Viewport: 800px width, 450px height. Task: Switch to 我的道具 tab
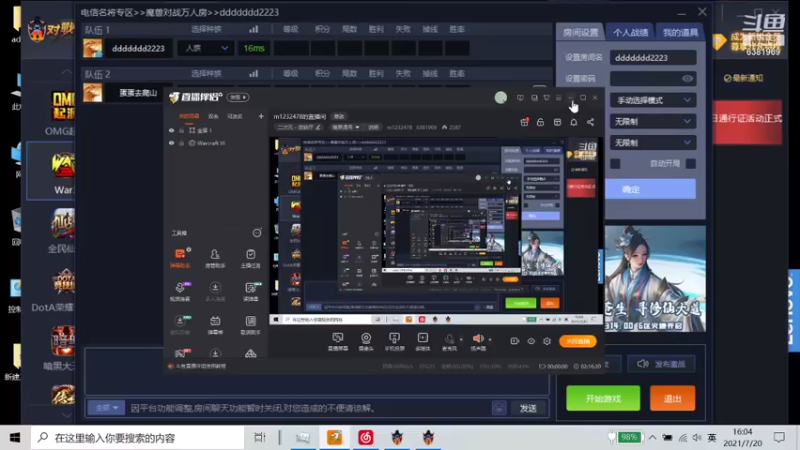click(x=680, y=32)
